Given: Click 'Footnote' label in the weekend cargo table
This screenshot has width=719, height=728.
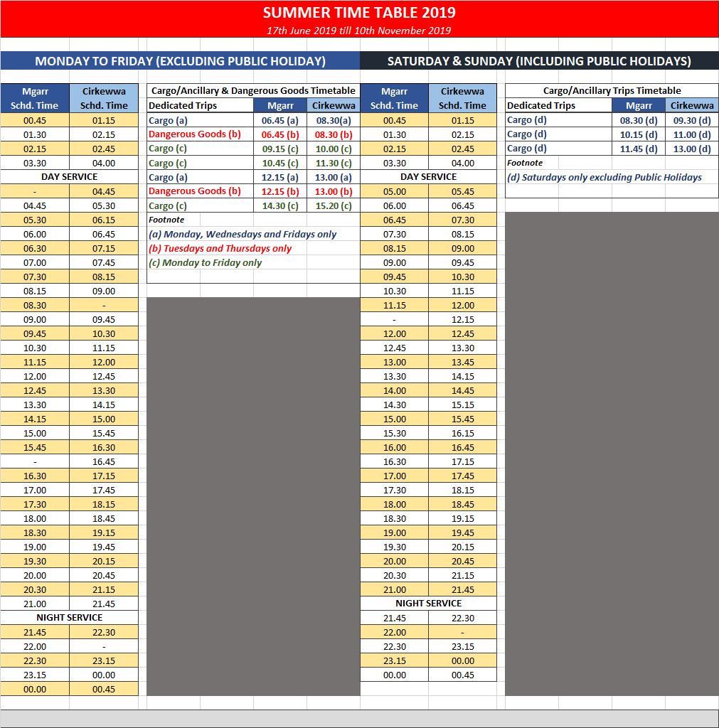Looking at the screenshot, I should click(525, 163).
